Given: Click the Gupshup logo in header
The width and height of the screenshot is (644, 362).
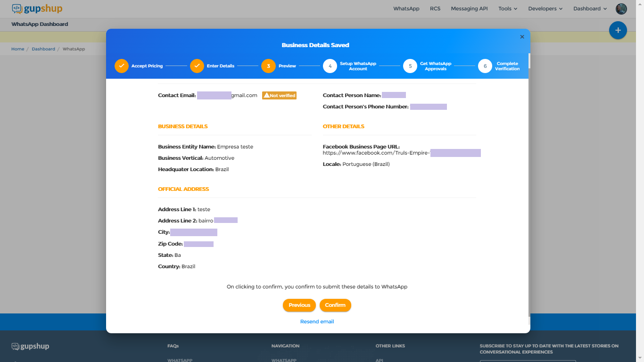Looking at the screenshot, I should point(37,8).
